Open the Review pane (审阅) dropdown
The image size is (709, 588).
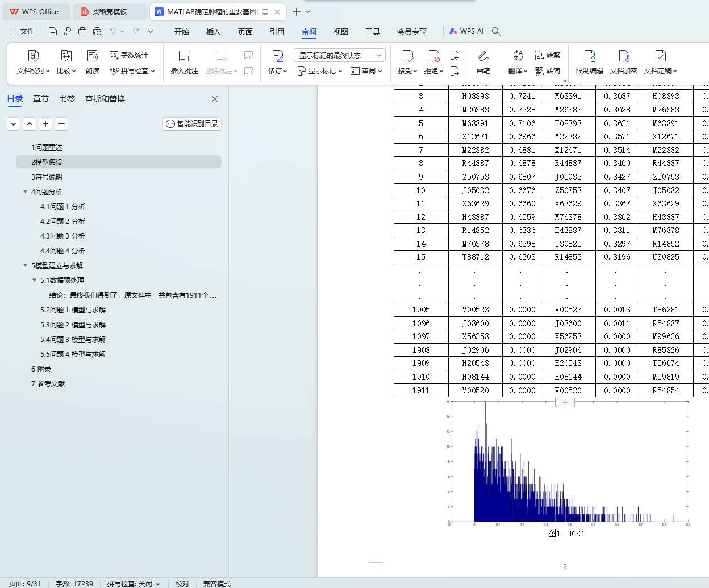point(366,71)
